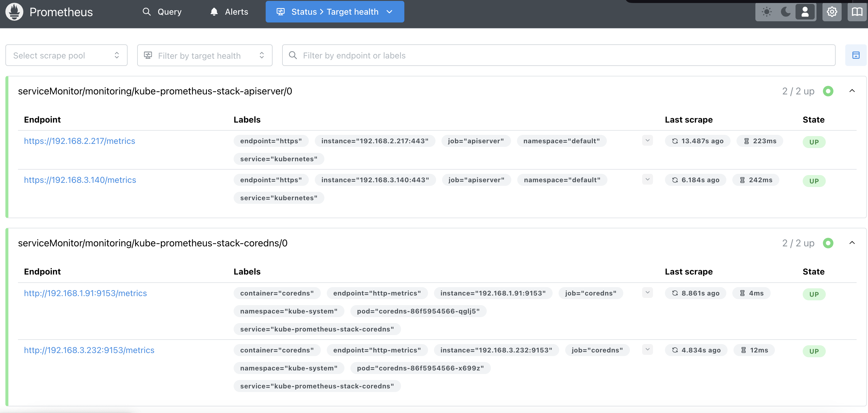This screenshot has width=868, height=413.
Task: Switch to dark theme moon icon
Action: [785, 12]
